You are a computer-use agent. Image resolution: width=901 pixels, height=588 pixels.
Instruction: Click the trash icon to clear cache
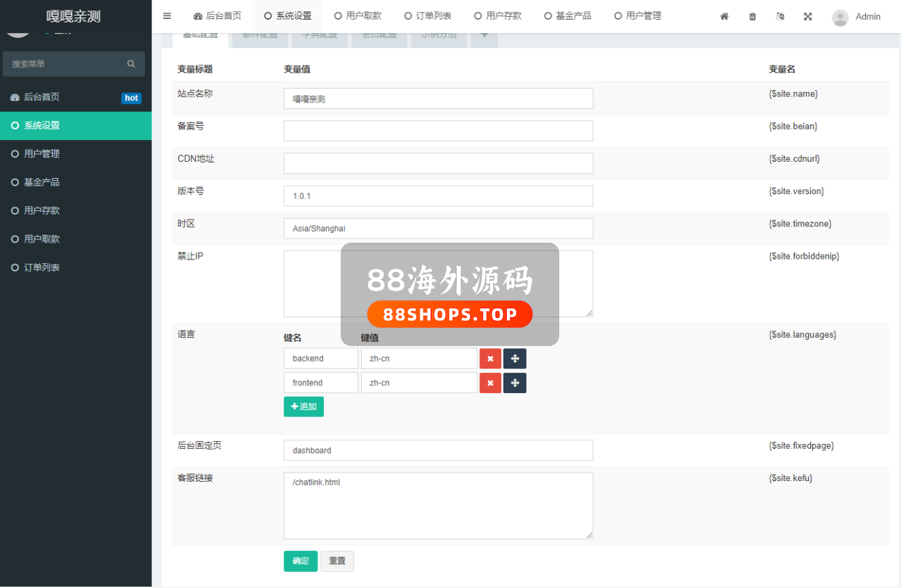click(752, 16)
